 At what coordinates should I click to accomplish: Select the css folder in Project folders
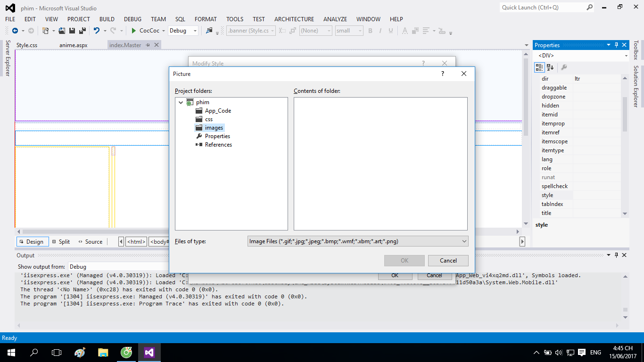(x=208, y=119)
